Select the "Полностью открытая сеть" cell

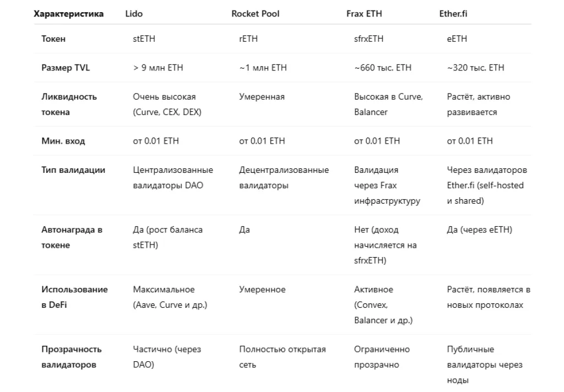click(x=282, y=357)
